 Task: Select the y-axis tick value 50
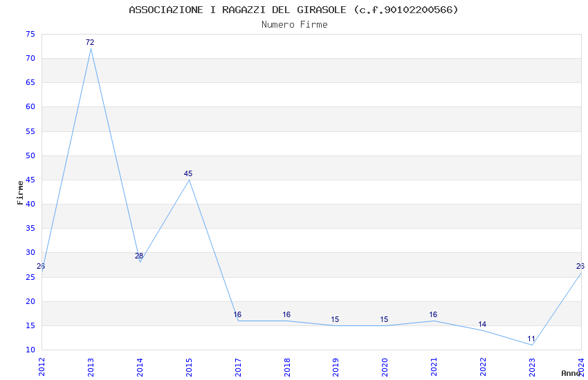point(29,155)
